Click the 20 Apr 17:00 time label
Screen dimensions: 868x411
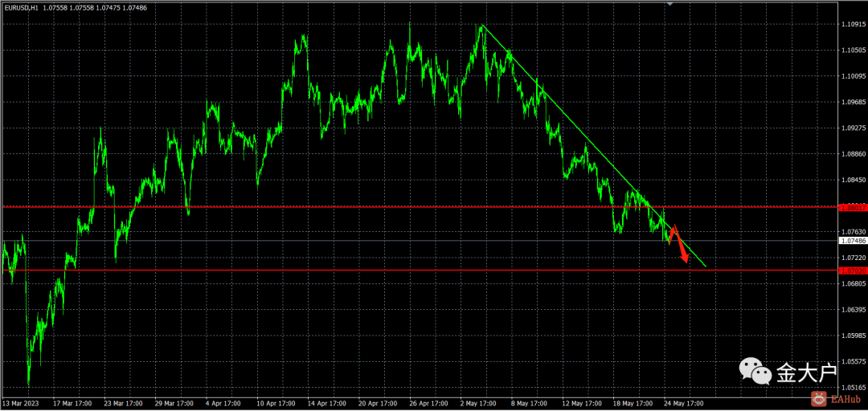pyautogui.click(x=376, y=403)
